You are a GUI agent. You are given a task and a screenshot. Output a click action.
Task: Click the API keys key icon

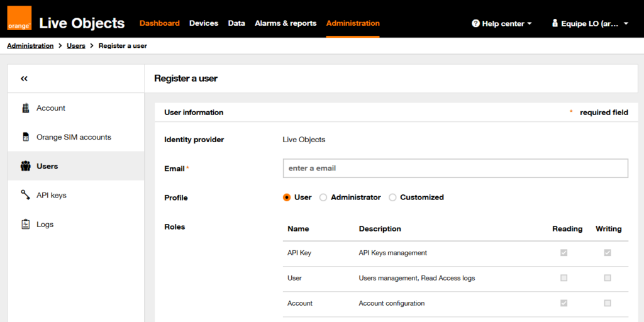pos(26,196)
